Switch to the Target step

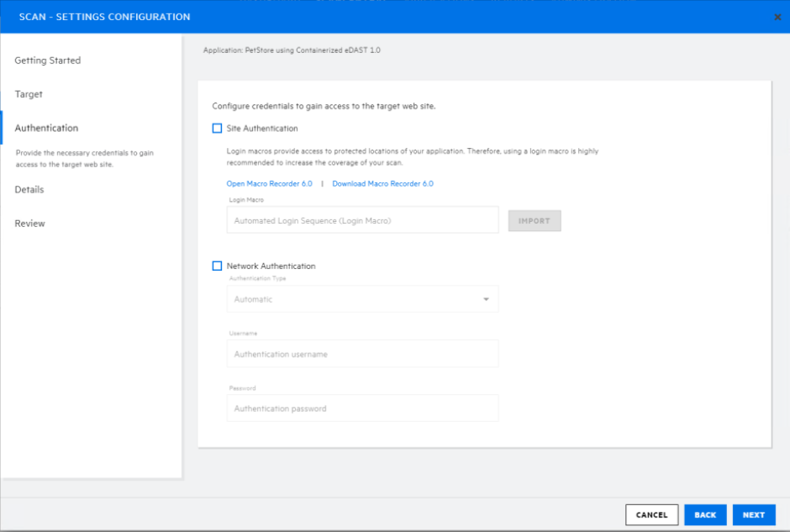coord(29,93)
